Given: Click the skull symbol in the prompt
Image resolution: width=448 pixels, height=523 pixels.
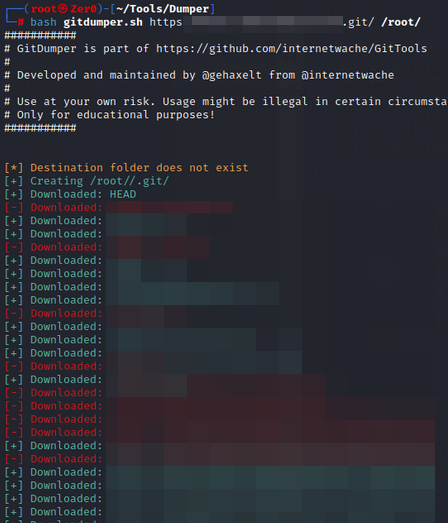Looking at the screenshot, I should tap(63, 9).
